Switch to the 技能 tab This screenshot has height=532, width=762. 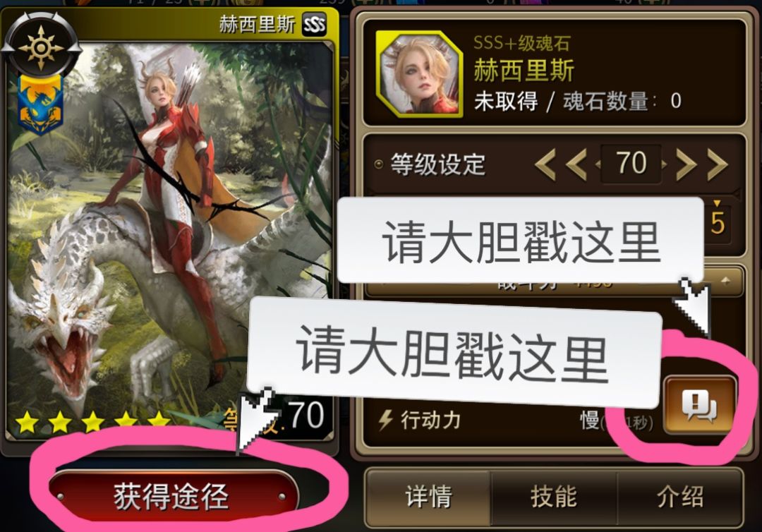coord(554,497)
